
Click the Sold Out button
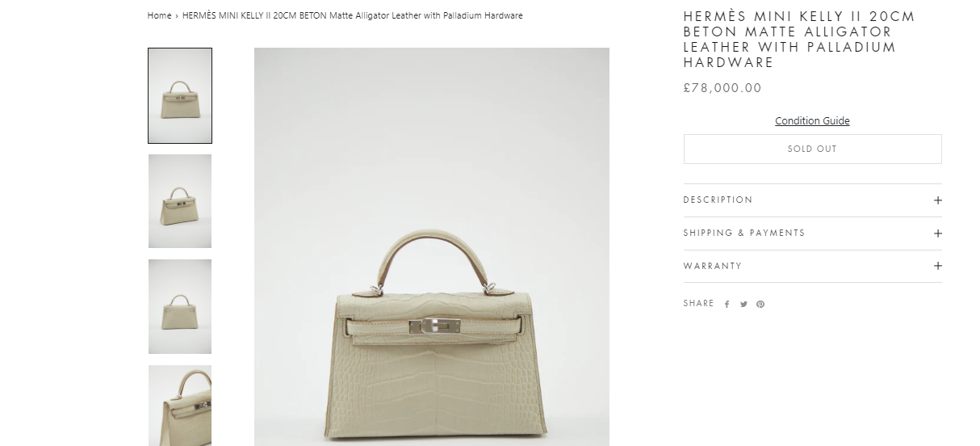click(812, 149)
